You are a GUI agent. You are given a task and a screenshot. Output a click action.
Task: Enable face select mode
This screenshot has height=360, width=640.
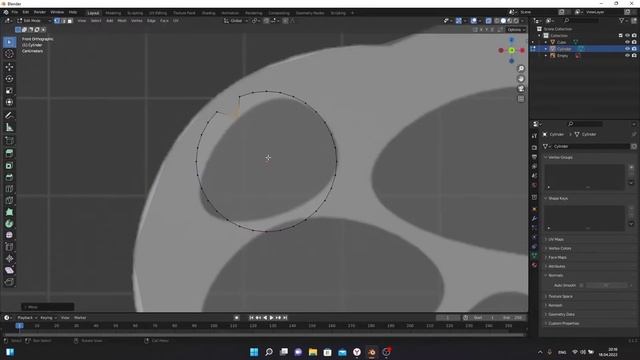70,20
